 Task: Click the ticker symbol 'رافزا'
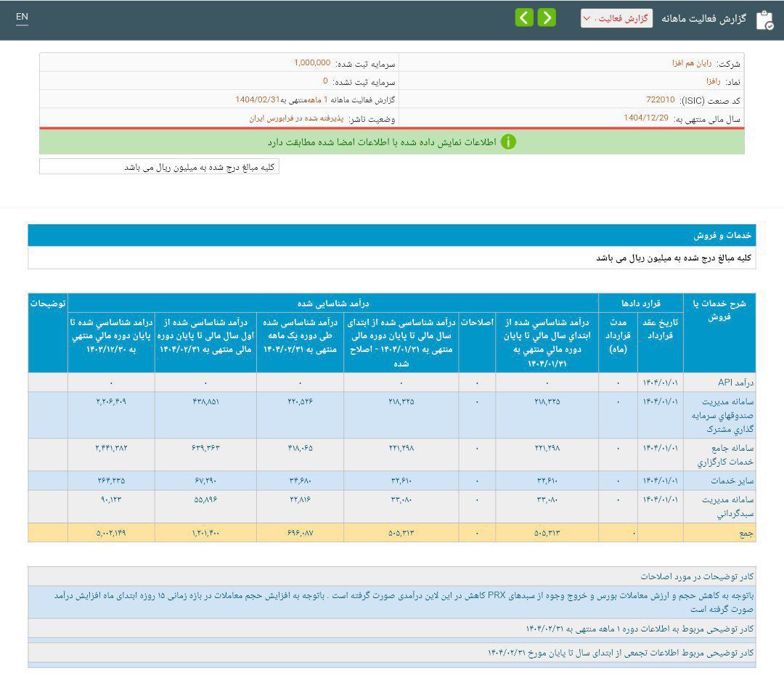coord(713,81)
